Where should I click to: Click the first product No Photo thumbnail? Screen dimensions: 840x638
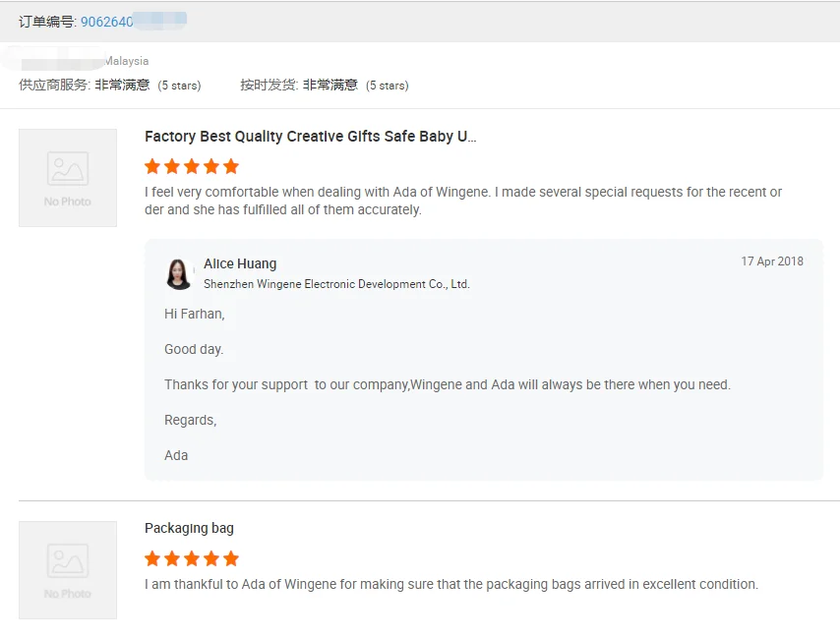point(68,178)
